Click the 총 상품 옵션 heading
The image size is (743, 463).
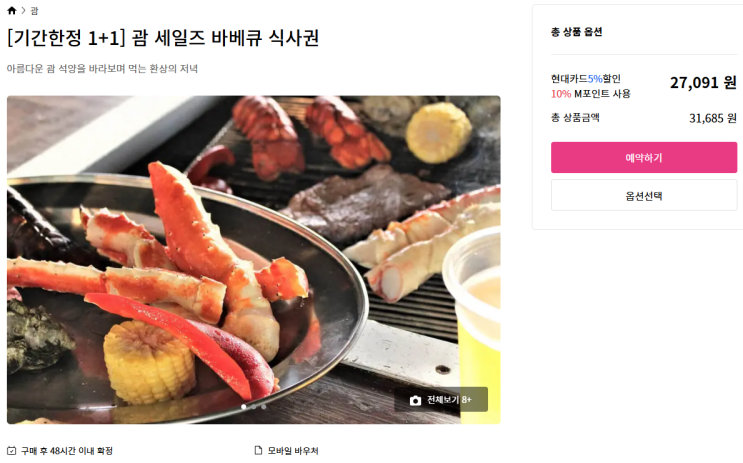[x=577, y=32]
